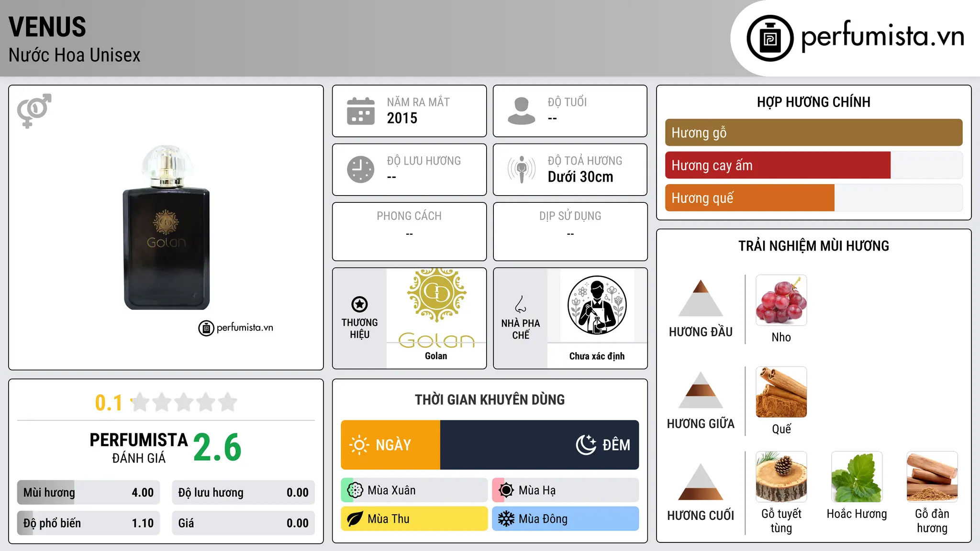Screen dimensions: 980x551
Task: Click the Trải nghiệm mùi hương heading
Action: point(814,246)
